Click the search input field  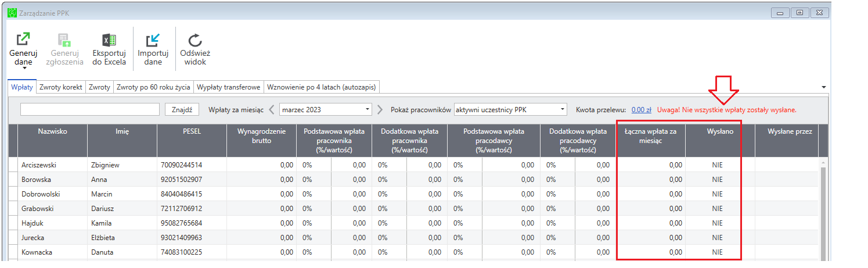90,109
